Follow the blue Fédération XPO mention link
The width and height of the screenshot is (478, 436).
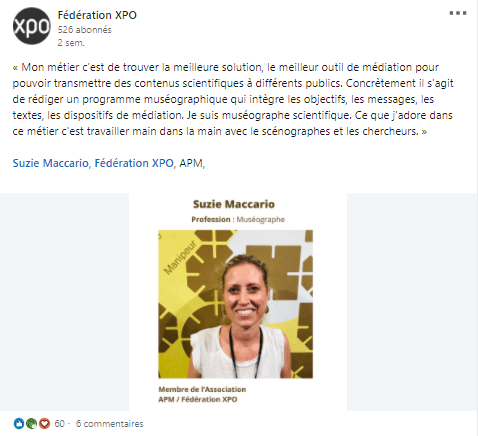[x=134, y=163]
